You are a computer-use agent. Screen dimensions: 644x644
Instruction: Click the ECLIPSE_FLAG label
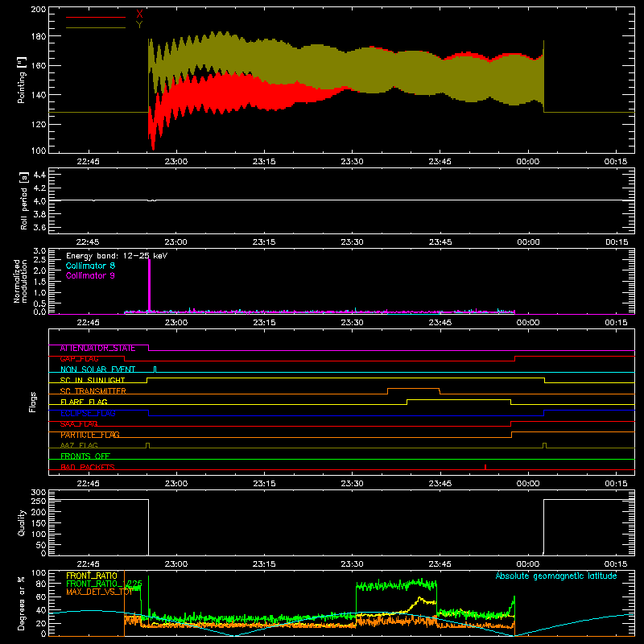(88, 413)
